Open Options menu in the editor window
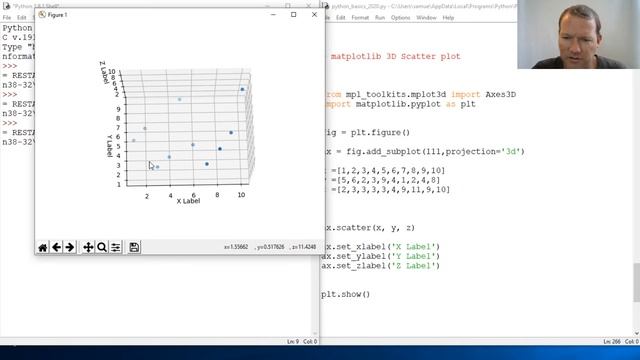Screen dimensions: 640x360 (400, 18)
